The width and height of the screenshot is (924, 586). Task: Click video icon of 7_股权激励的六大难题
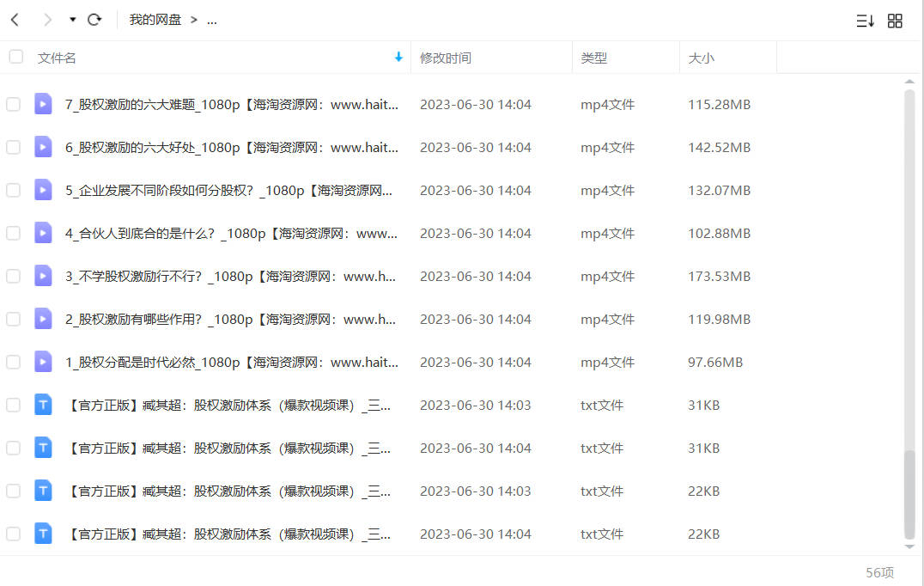click(x=43, y=104)
